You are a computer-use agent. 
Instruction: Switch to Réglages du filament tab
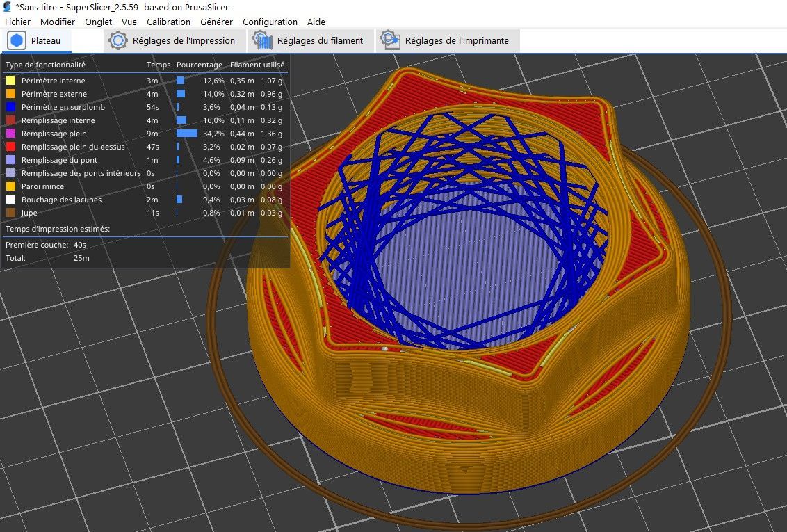pos(311,40)
